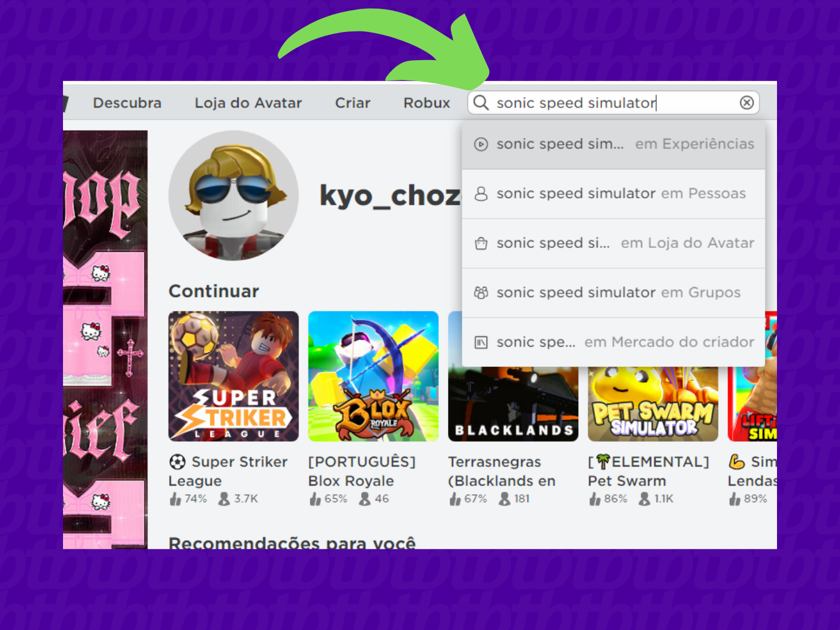This screenshot has width=840, height=630.
Task: Click inside the sonic speed simulator search box
Action: (x=613, y=103)
